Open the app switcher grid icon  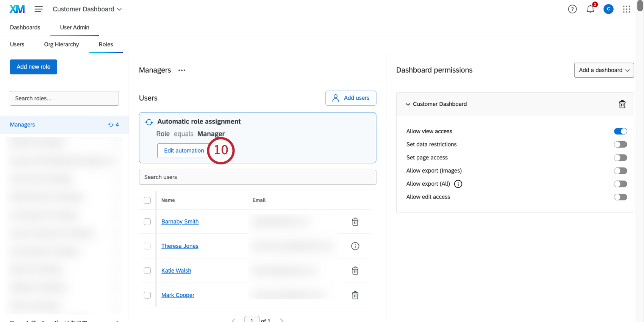[x=627, y=9]
